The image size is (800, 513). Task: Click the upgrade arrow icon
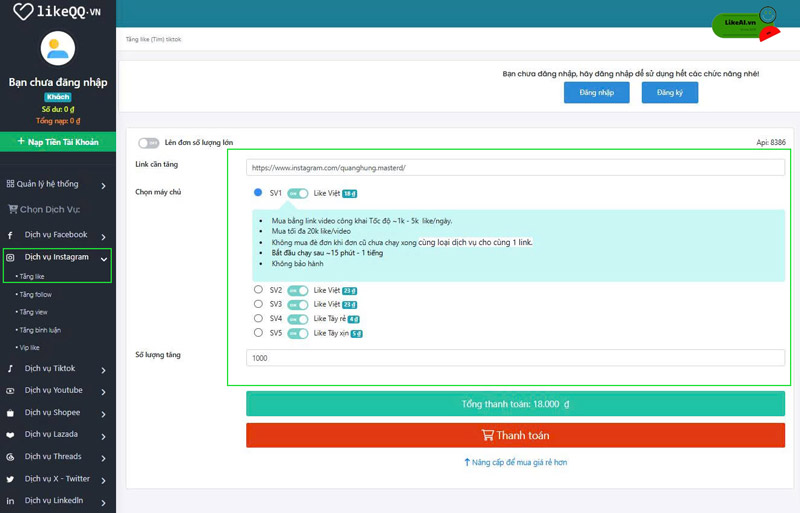[x=467, y=462]
